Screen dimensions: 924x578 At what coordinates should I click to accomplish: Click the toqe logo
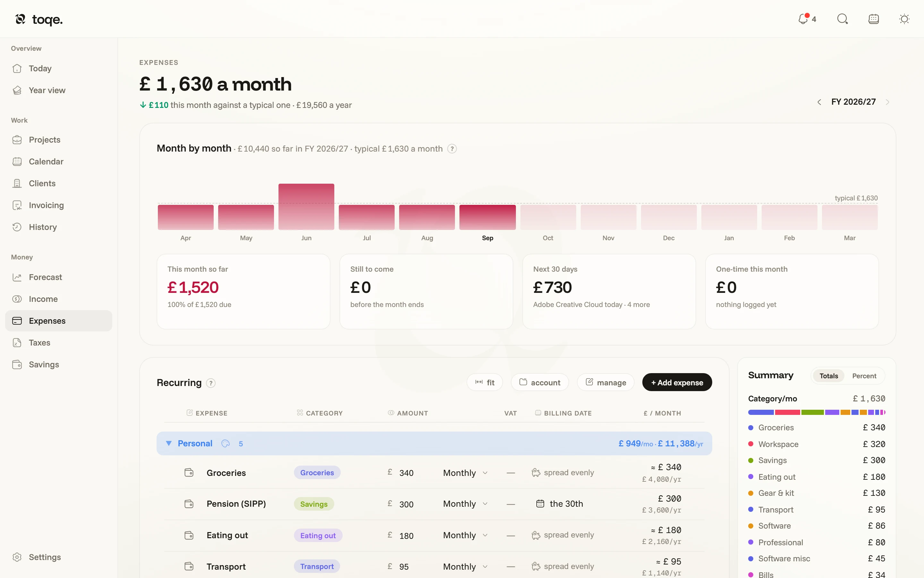[x=39, y=19]
